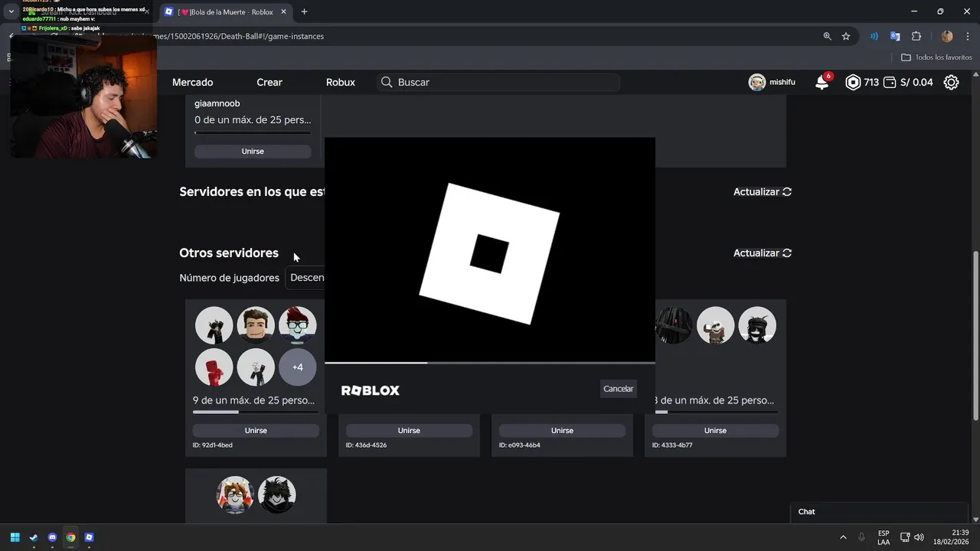
Task: Open the Roblox settings gear
Action: [x=951, y=82]
